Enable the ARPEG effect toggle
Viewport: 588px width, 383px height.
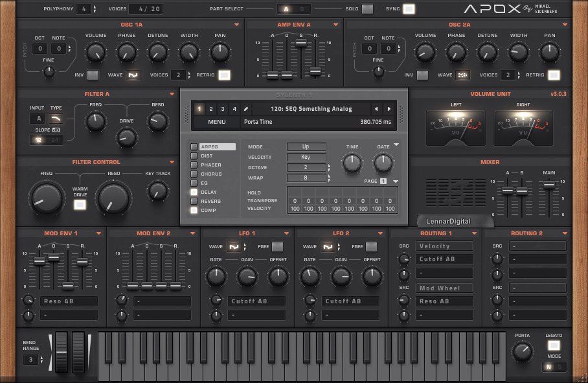(x=194, y=146)
